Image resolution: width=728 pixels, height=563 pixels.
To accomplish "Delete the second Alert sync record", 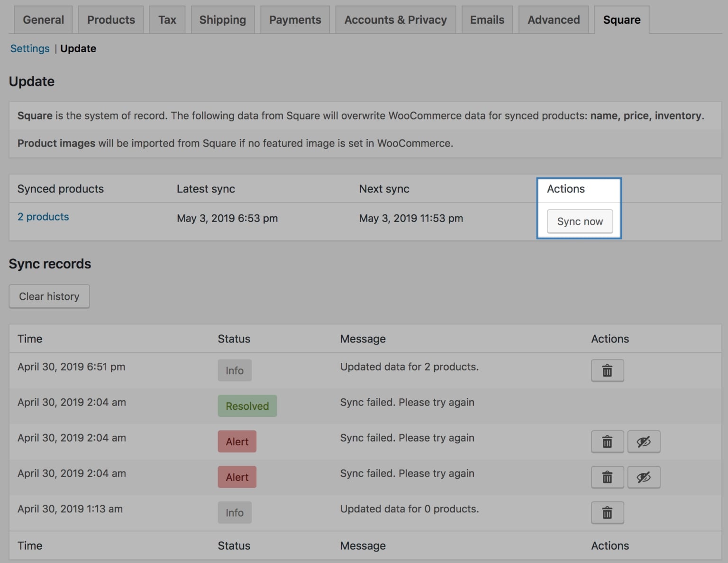I will pos(607,477).
